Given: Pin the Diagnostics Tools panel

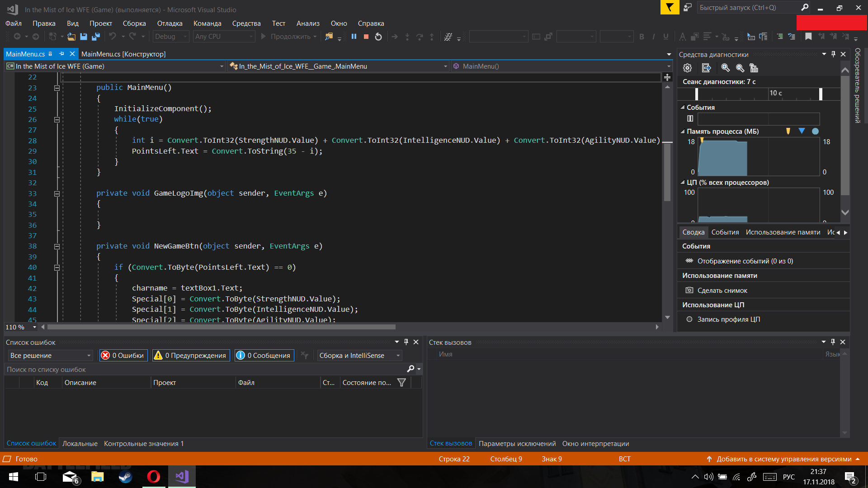Looking at the screenshot, I should pos(833,54).
